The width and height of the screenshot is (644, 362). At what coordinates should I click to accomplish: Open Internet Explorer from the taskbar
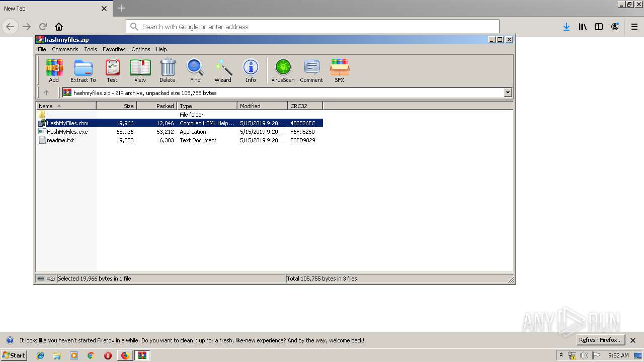pyautogui.click(x=40, y=355)
